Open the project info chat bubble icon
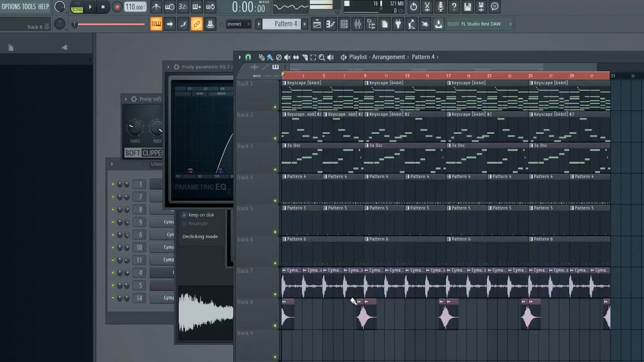644x362 pixels. click(x=495, y=7)
